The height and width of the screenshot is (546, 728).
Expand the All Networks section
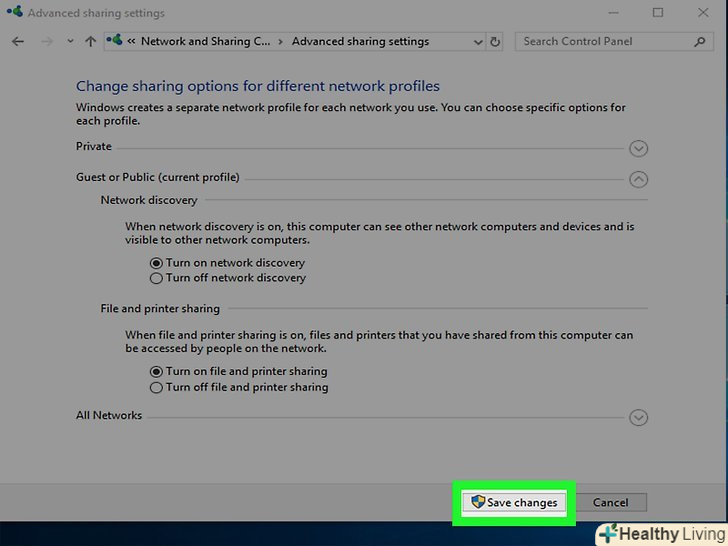pos(638,417)
